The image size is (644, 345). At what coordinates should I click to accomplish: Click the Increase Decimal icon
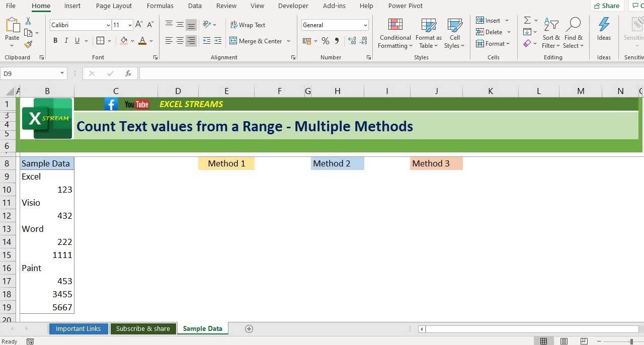pos(352,41)
